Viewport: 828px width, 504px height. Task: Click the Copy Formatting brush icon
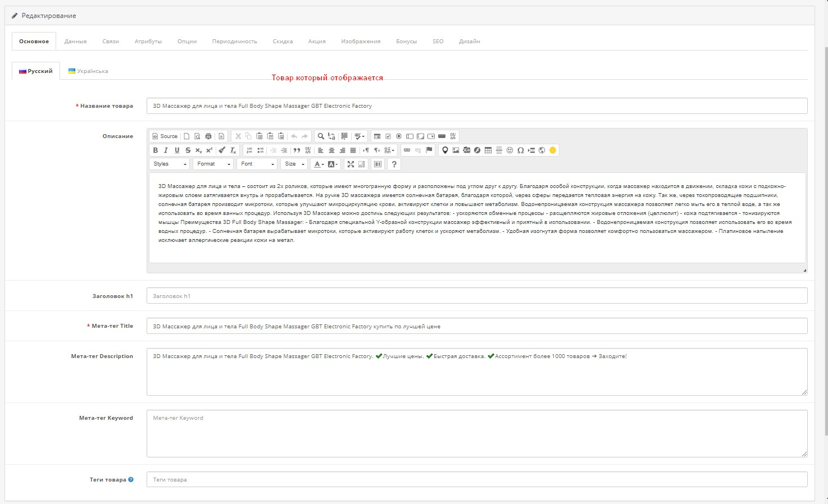coord(222,150)
